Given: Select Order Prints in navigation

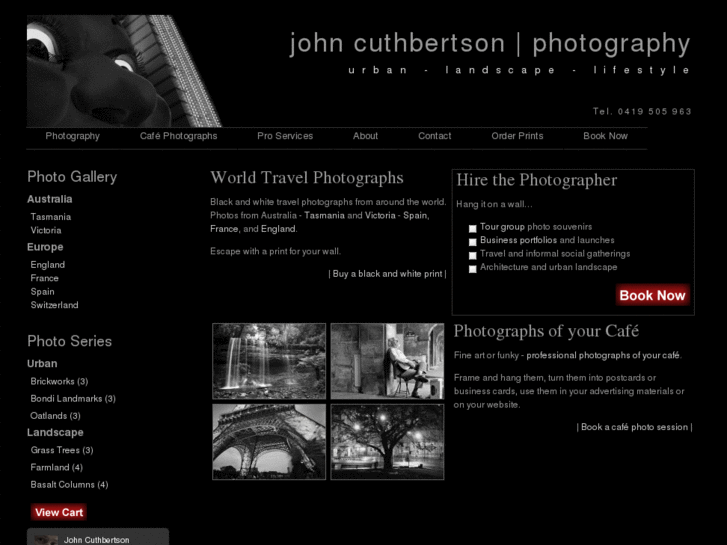Looking at the screenshot, I should [517, 136].
